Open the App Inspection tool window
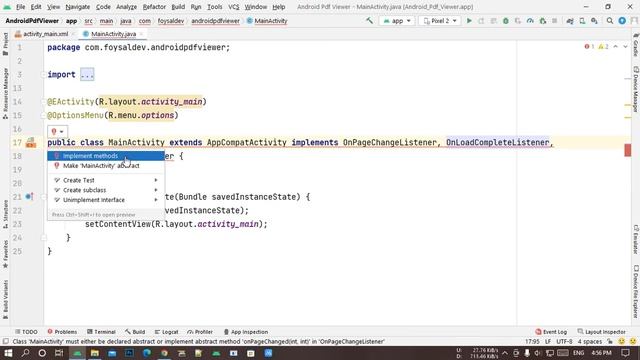Viewport: 640px width, 360px height. click(246, 332)
